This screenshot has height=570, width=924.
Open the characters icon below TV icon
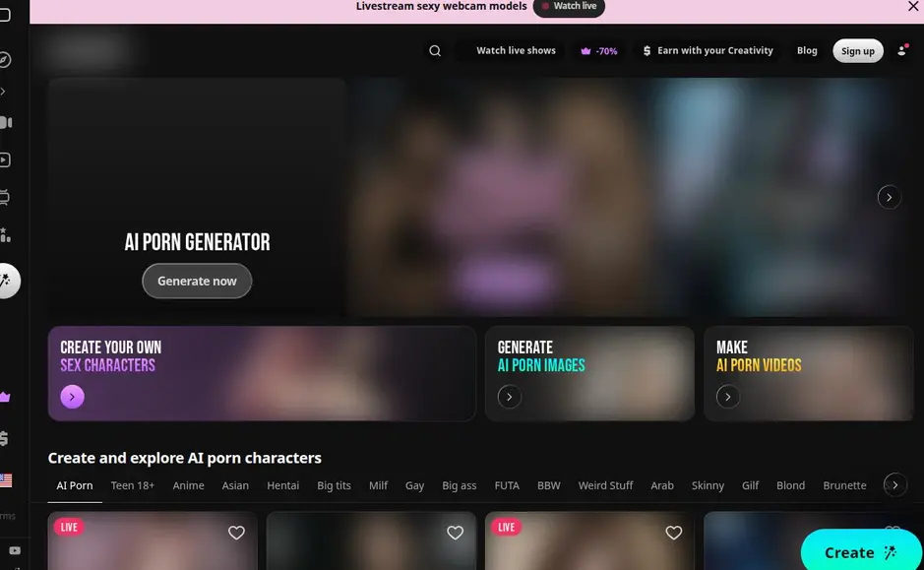(5, 234)
